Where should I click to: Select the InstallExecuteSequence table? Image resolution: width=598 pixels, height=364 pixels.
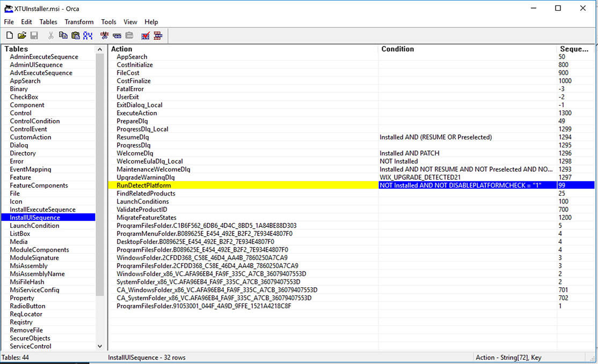43,210
